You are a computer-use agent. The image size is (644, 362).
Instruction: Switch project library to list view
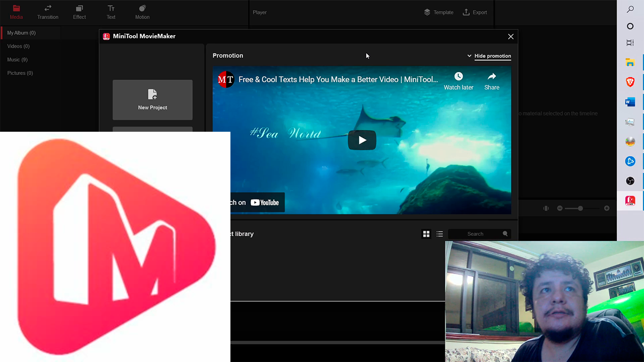pos(440,234)
